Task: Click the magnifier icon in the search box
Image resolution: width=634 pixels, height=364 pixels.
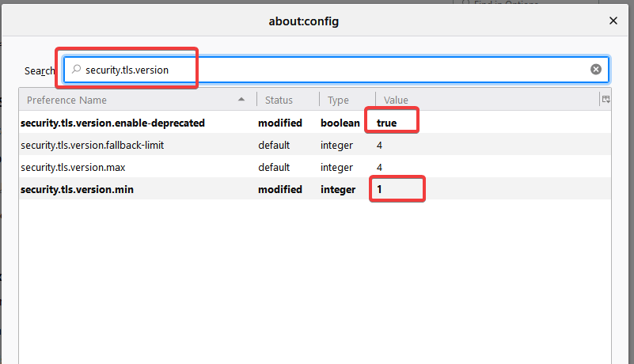Action: 76,70
